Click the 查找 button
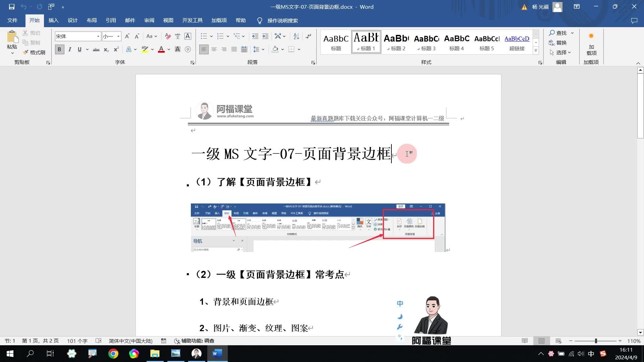 [x=558, y=33]
